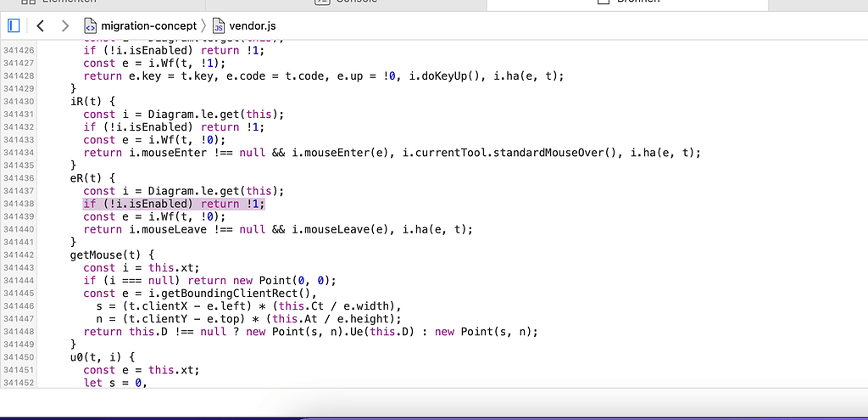Click 'const e = this.xt;' line
The image size is (868, 420).
pyautogui.click(x=142, y=370)
